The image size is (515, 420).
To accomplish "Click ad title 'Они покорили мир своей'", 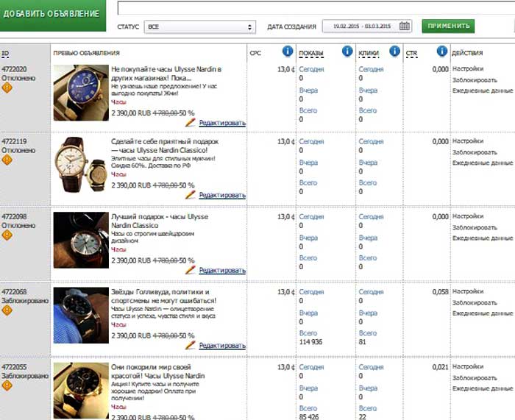I will coord(151,367).
